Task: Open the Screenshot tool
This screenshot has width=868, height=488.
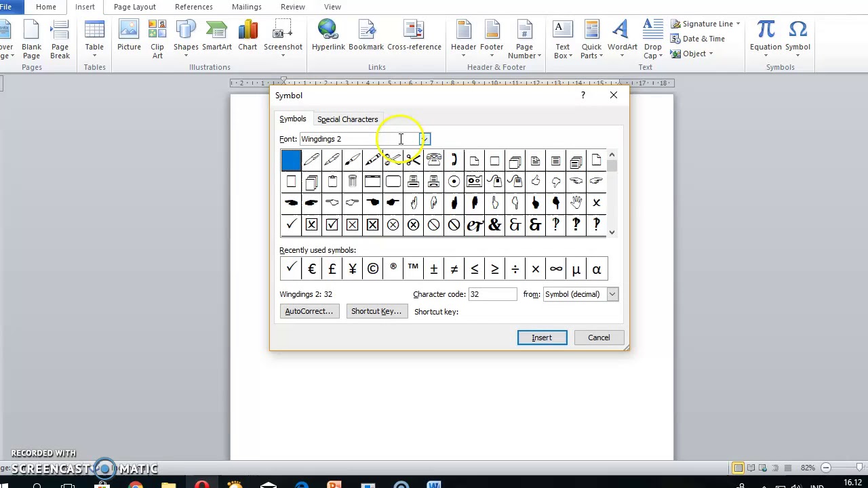Action: (283, 39)
